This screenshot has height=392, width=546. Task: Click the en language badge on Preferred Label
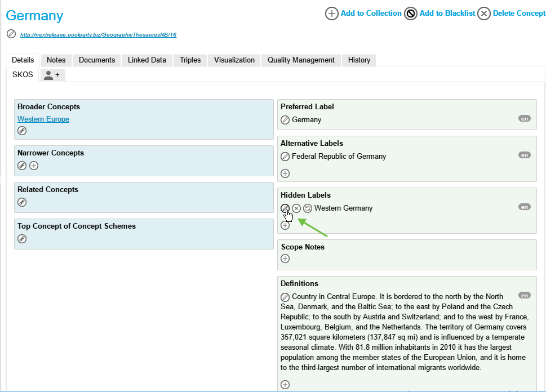(x=524, y=119)
